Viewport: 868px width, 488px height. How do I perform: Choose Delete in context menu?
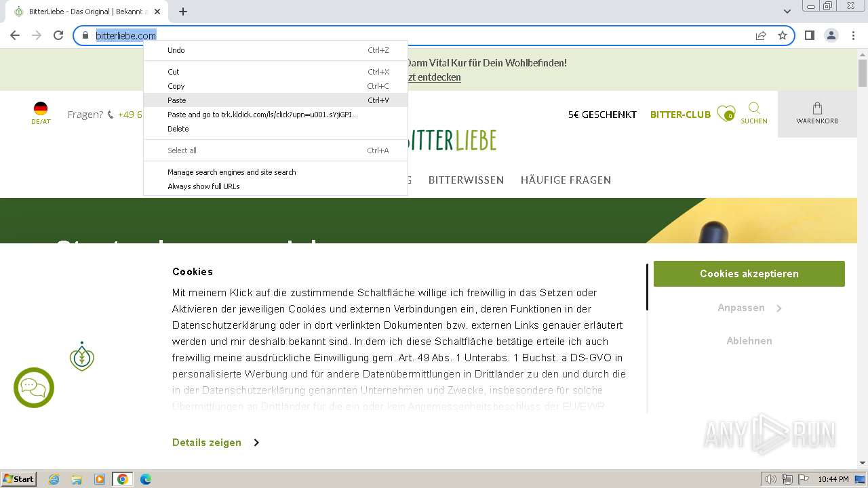275,129
